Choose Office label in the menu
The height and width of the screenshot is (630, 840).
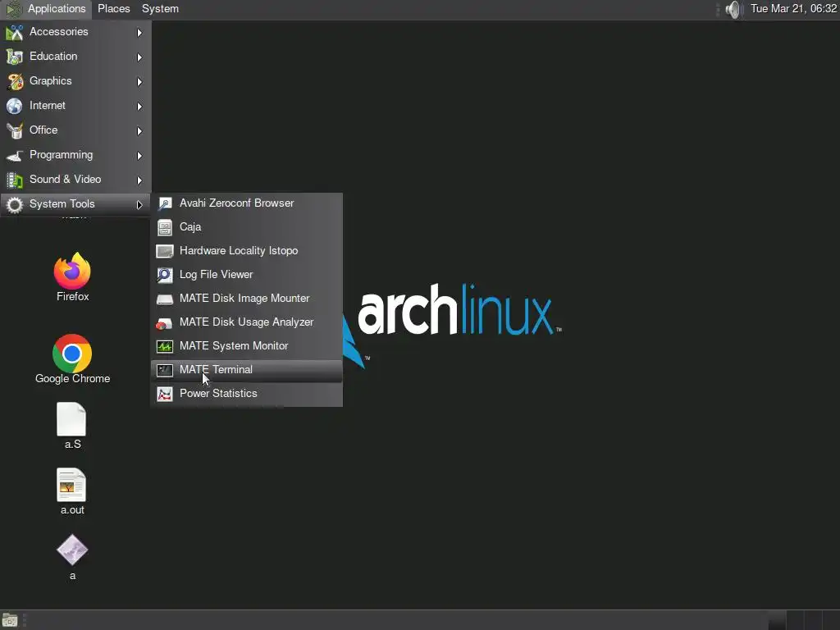point(43,130)
